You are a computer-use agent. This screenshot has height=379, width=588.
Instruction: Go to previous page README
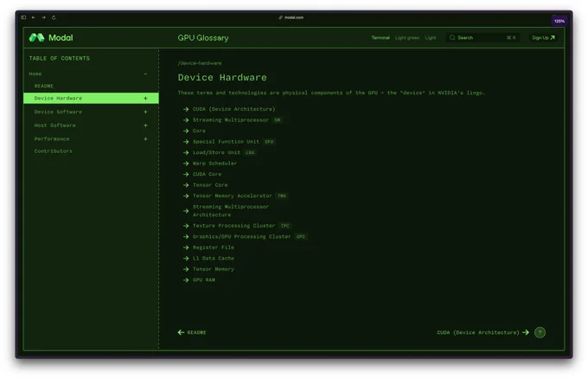pos(192,332)
